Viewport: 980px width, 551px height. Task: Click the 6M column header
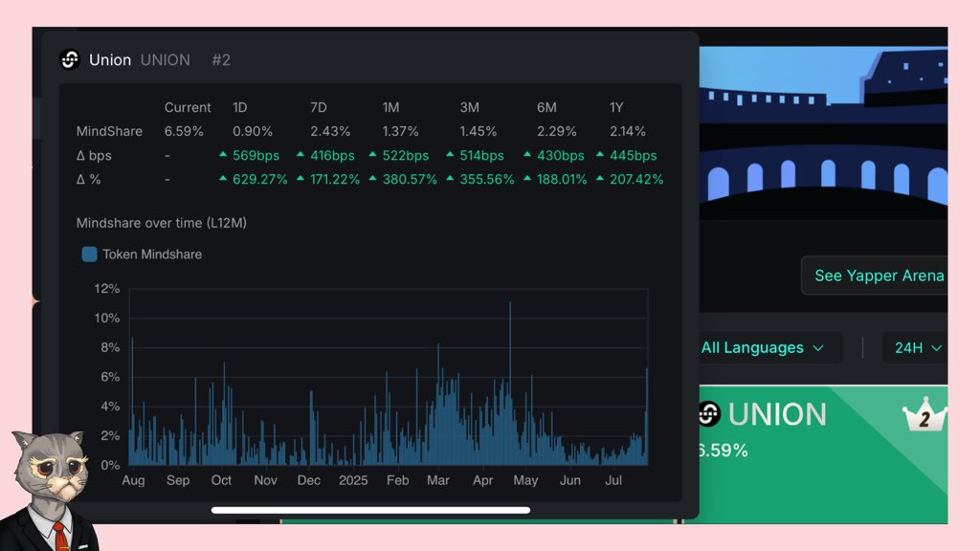coord(546,107)
